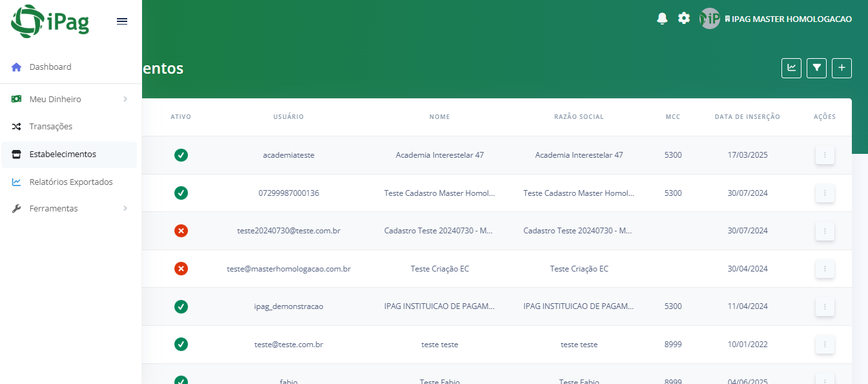This screenshot has height=384, width=868.
Task: Click the NOME column header
Action: pyautogui.click(x=440, y=117)
